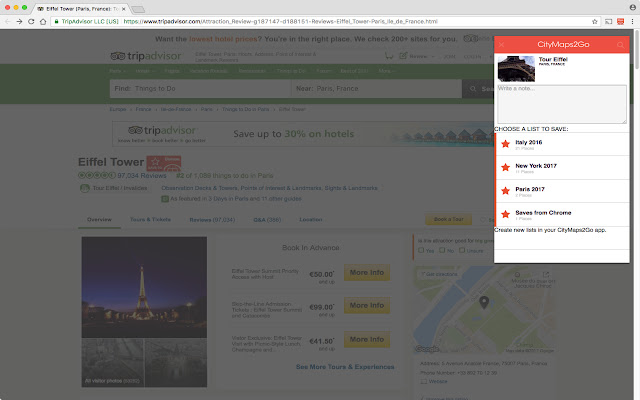Expand the Hotels dropdown in the green nav bar
The height and width of the screenshot is (400, 640).
click(145, 71)
